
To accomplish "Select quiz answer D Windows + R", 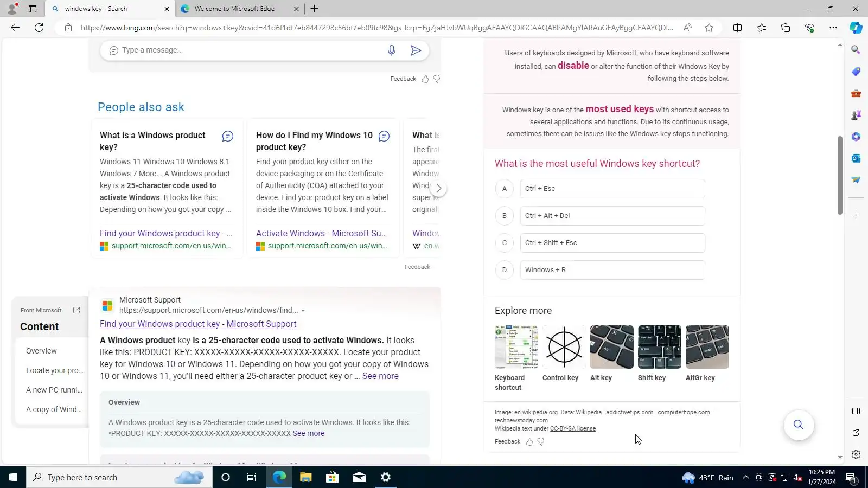I will tap(612, 270).
